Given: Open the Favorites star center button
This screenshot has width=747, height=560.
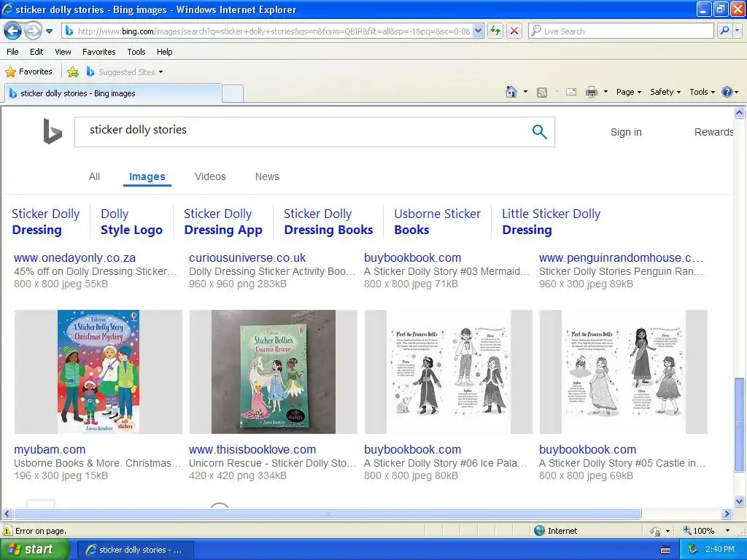Looking at the screenshot, I should (x=28, y=72).
